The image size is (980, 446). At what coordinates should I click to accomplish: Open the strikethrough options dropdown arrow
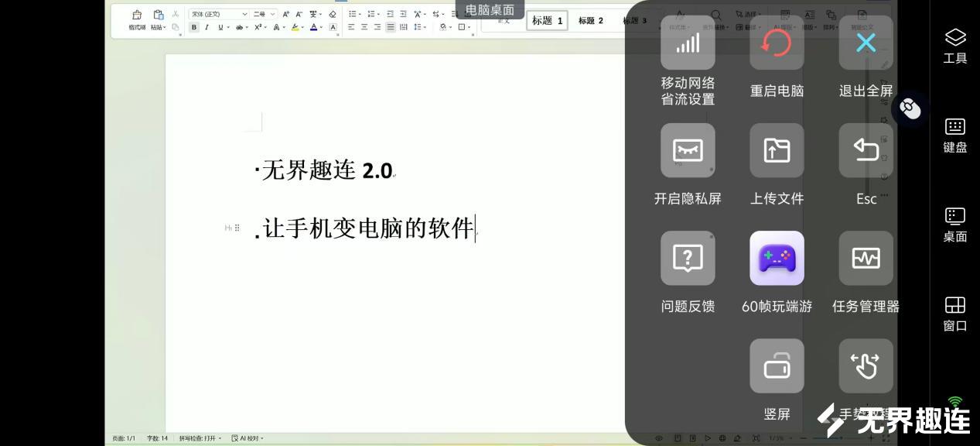pos(247,28)
